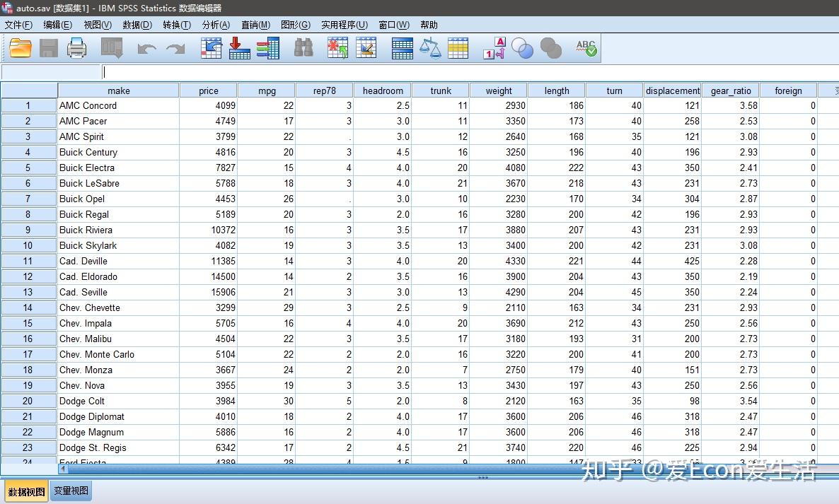Toggle value labels display
The image size is (839, 504).
493,48
